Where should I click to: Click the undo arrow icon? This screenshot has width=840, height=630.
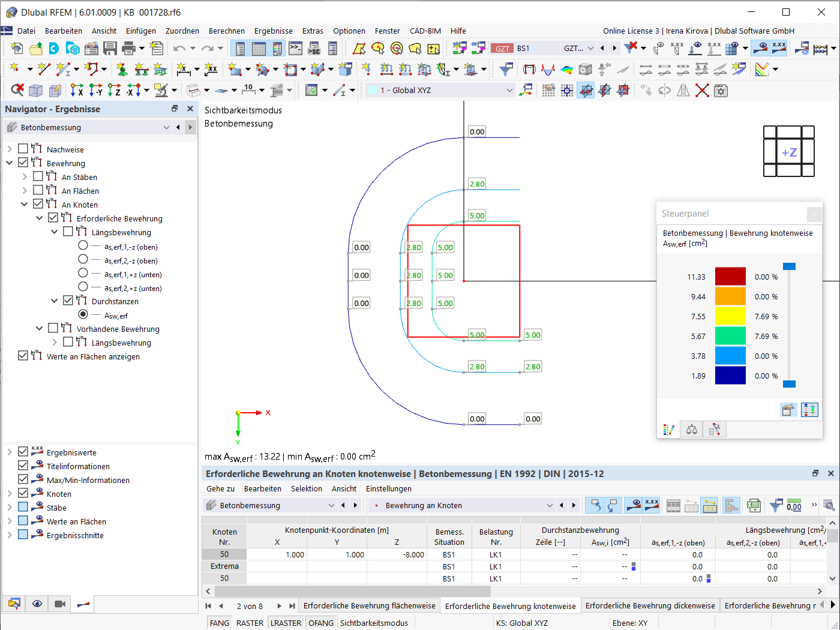[x=179, y=48]
